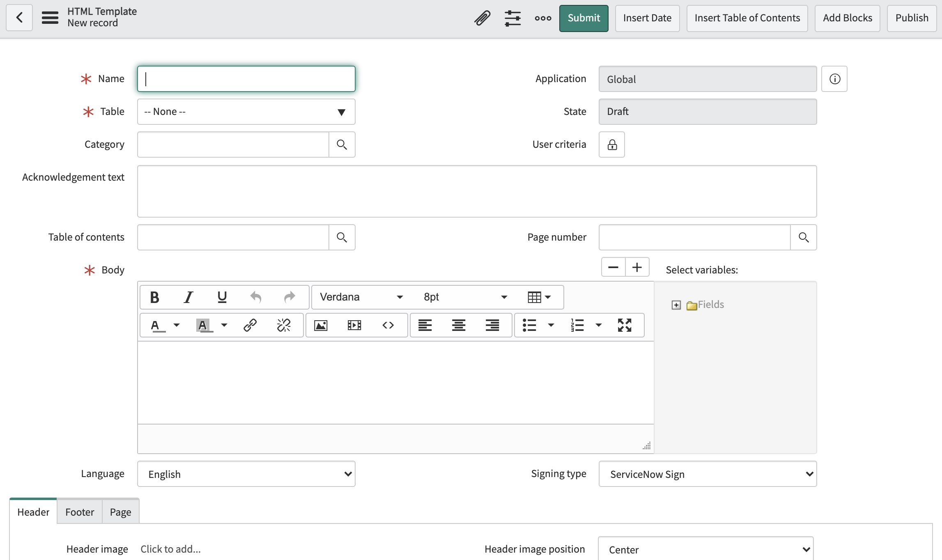
Task: Click into the Acknowledgement text field
Action: point(477,191)
